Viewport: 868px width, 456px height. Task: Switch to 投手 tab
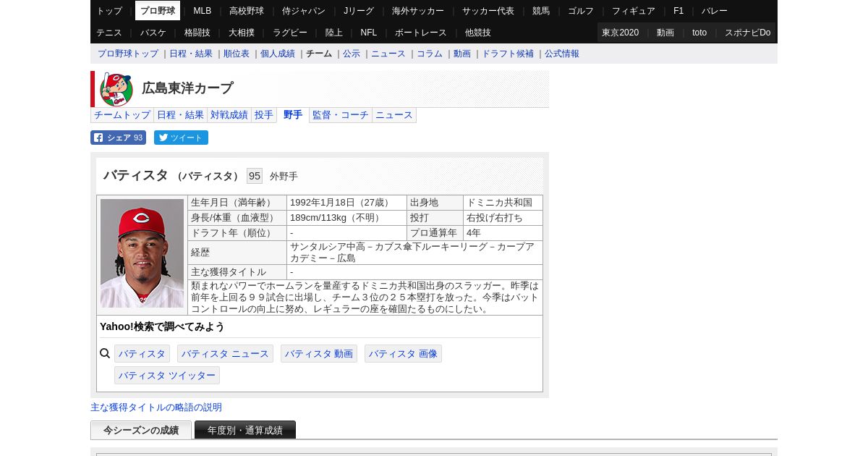click(264, 115)
